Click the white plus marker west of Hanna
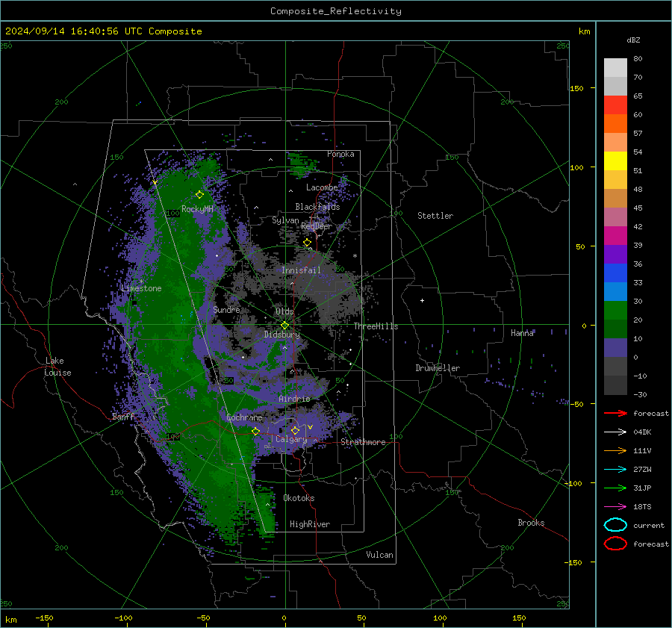This screenshot has height=628, width=672. (x=422, y=300)
